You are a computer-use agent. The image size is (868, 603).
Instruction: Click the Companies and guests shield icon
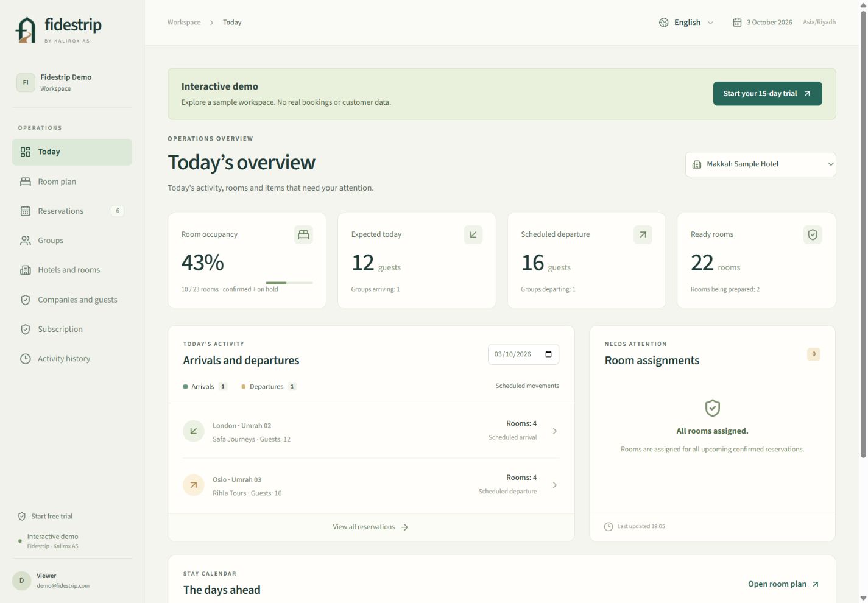26,300
